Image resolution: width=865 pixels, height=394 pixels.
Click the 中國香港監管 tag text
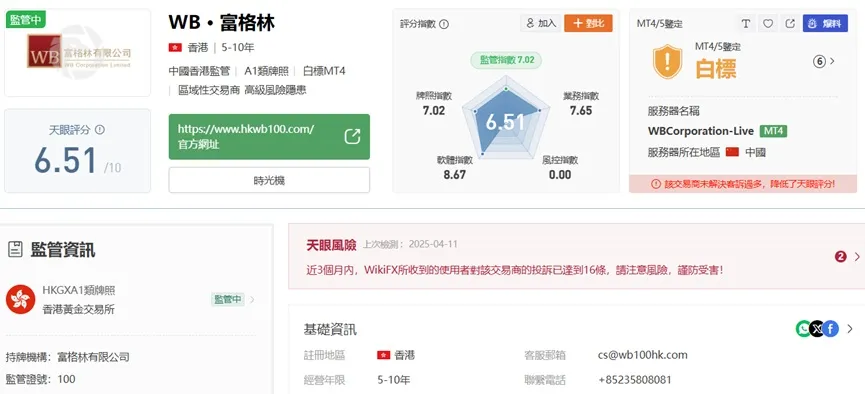click(200, 71)
